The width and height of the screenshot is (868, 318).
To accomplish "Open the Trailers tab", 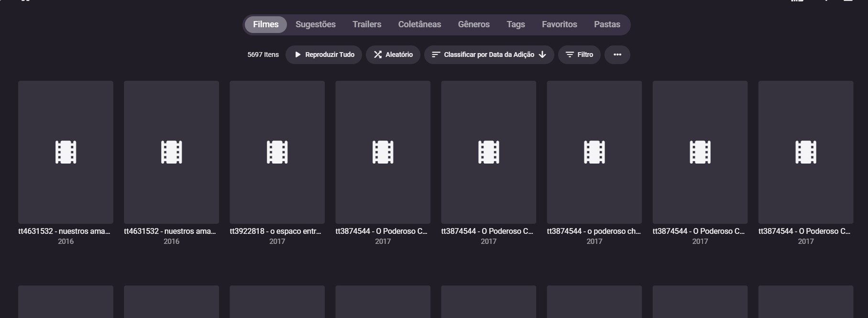I will 367,24.
